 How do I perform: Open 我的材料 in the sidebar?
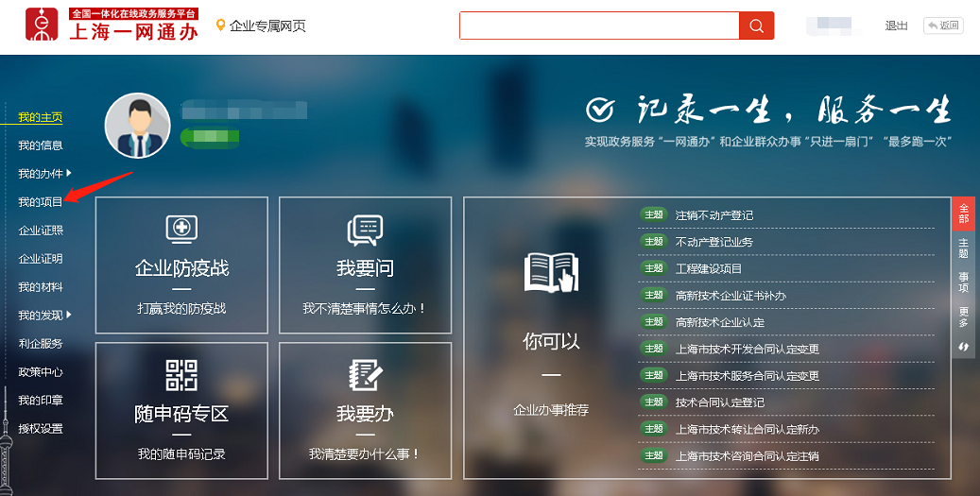pyautogui.click(x=41, y=287)
